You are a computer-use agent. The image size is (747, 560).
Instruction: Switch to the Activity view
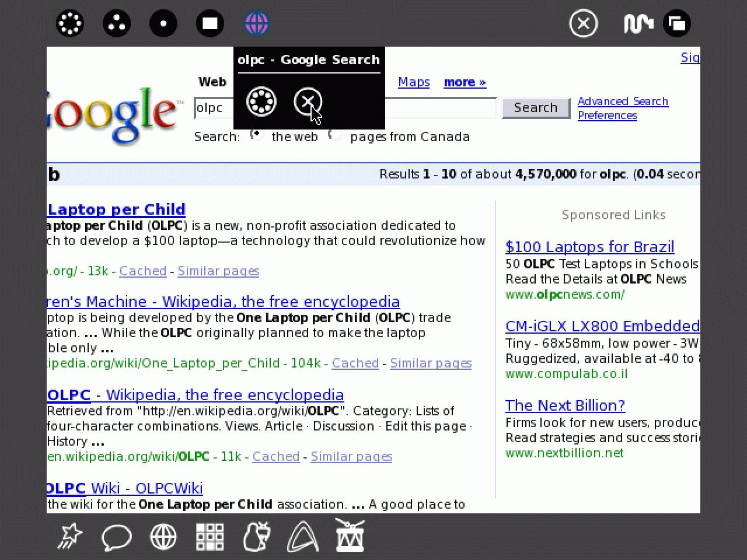point(210,23)
